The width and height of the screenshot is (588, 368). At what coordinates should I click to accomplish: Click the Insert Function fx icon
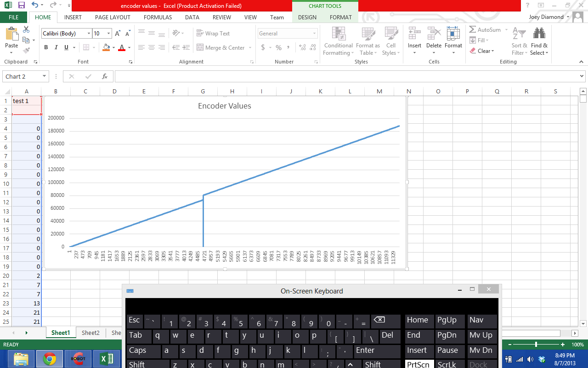coord(105,76)
